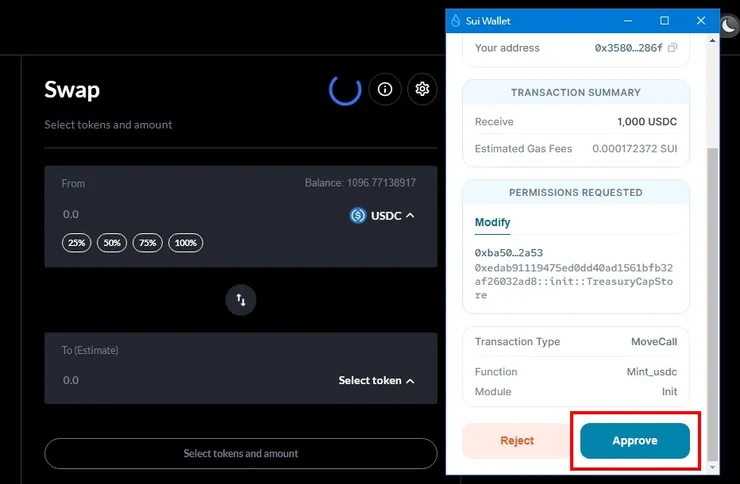Maximize the Sui Wallet window
This screenshot has height=484, width=740.
tap(664, 21)
